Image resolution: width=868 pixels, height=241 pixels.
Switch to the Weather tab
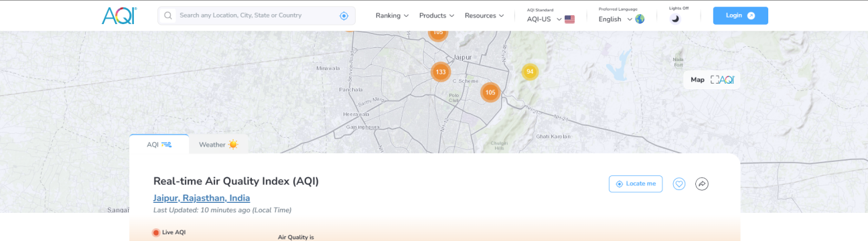(x=218, y=144)
